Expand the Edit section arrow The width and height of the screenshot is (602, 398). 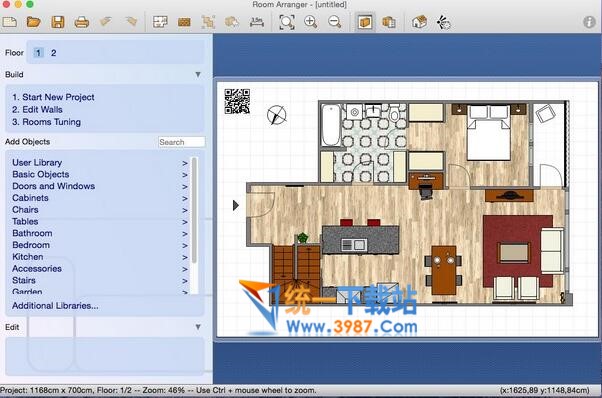pyautogui.click(x=198, y=327)
